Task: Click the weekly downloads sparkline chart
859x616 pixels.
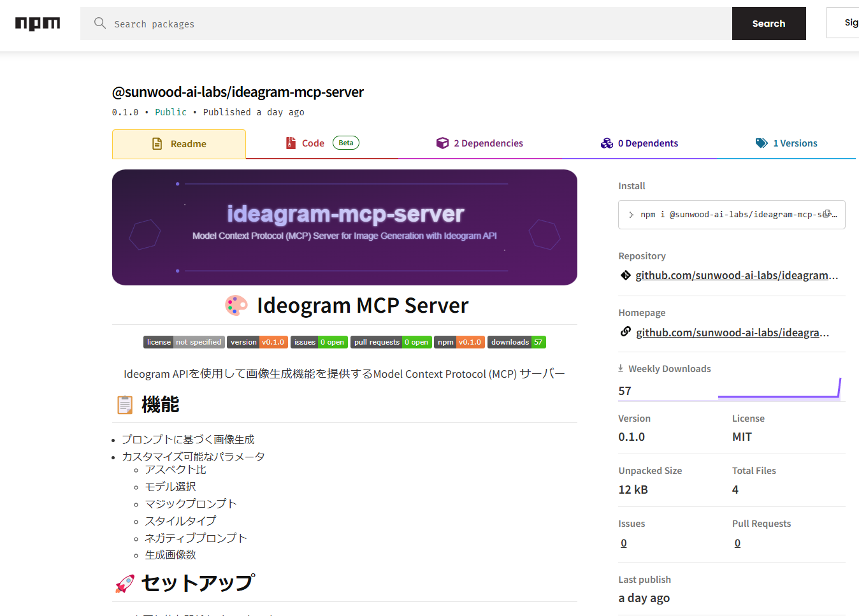Action: (x=779, y=389)
